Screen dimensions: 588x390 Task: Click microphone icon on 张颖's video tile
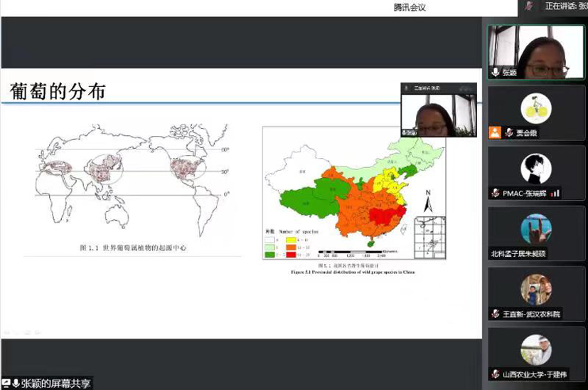(495, 73)
